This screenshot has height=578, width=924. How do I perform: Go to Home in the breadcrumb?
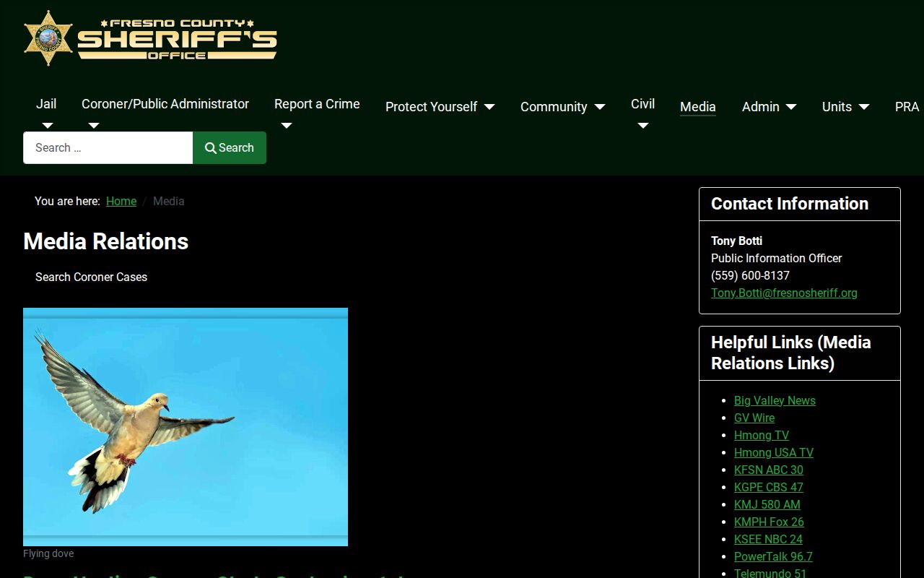click(x=121, y=201)
